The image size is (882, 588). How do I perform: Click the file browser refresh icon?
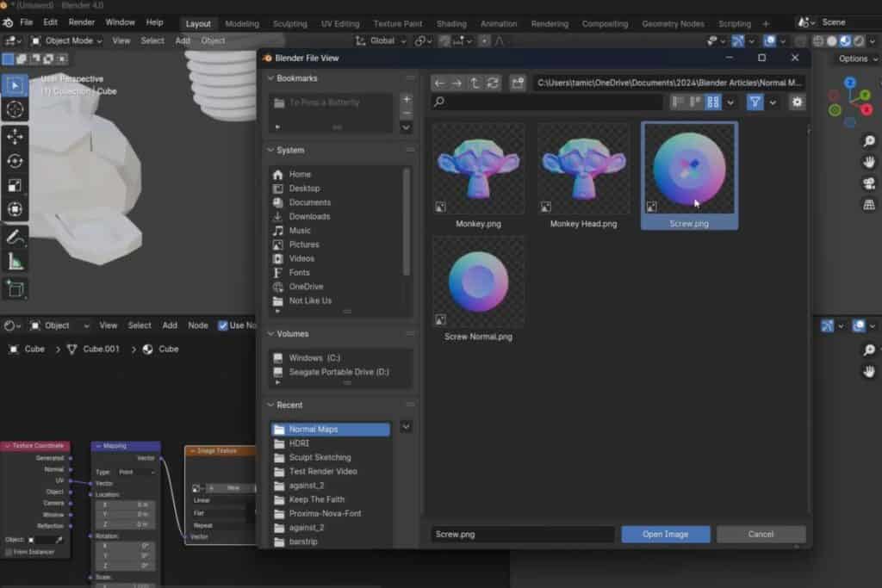(493, 83)
